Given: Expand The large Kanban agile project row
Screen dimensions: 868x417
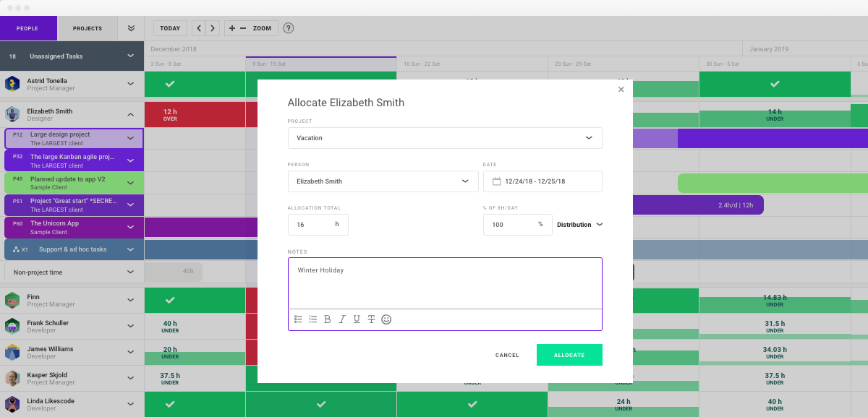Looking at the screenshot, I should tap(130, 160).
